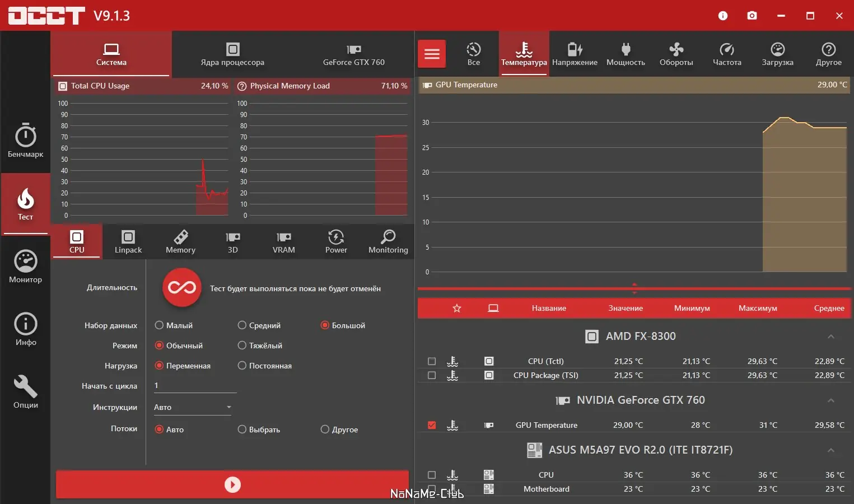Open the Тест section in sidebar

click(x=25, y=204)
